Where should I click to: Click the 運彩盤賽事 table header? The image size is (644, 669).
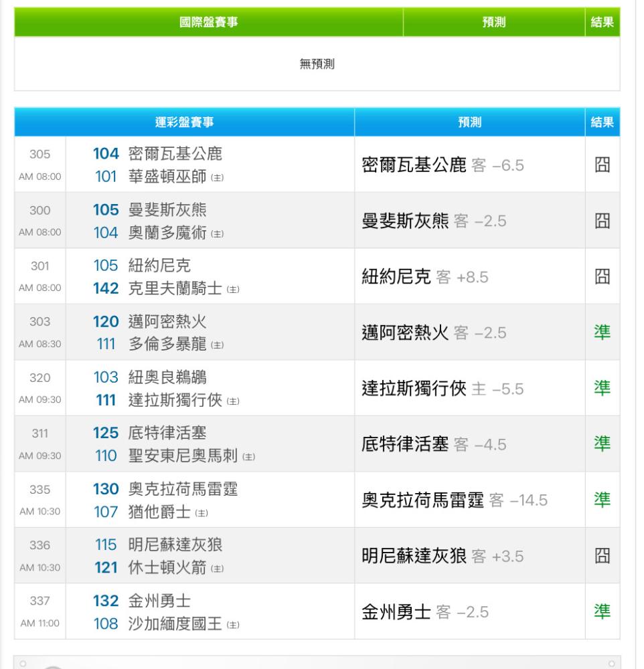184,122
